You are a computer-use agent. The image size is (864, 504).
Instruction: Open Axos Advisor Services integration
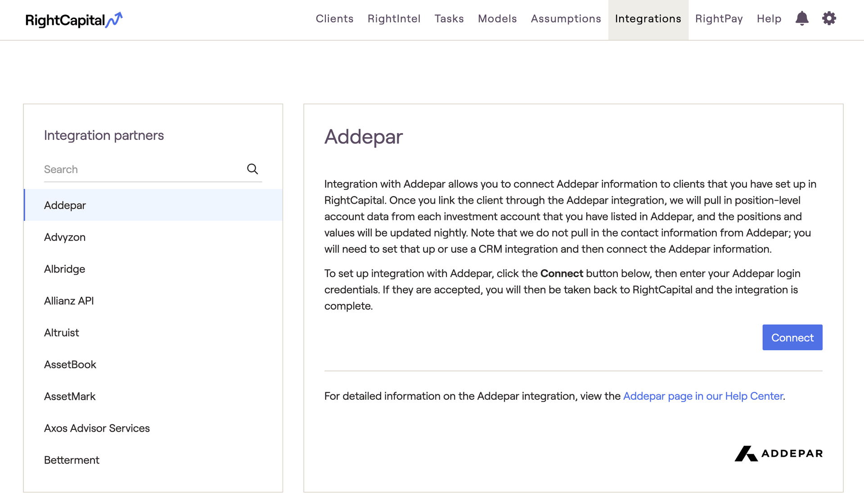153,428
